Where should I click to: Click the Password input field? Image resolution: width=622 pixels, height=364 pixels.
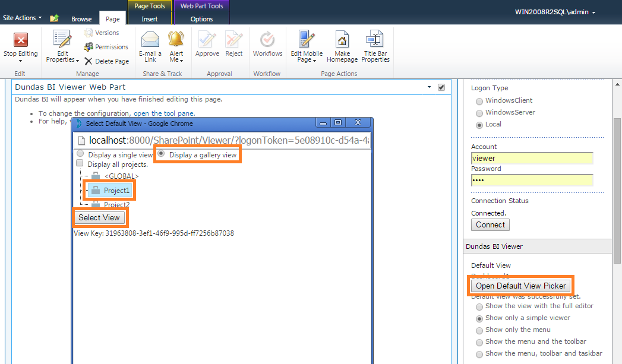(532, 181)
